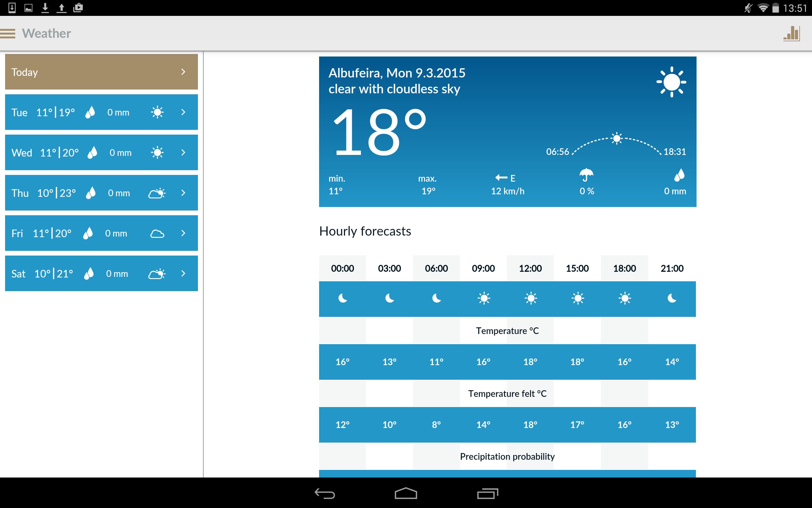Click the Weather title text
Screen dimensions: 812x508
point(46,34)
